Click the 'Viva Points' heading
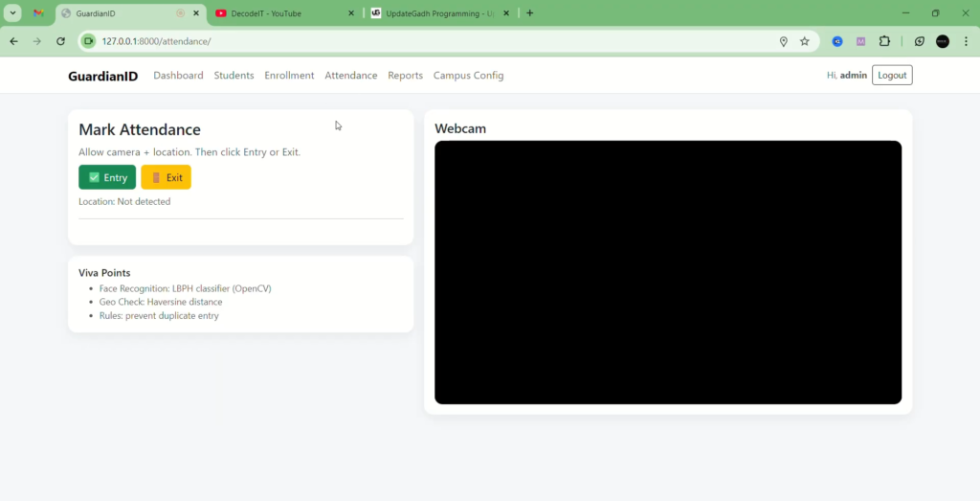Screen dimensions: 980x501 click(104, 273)
